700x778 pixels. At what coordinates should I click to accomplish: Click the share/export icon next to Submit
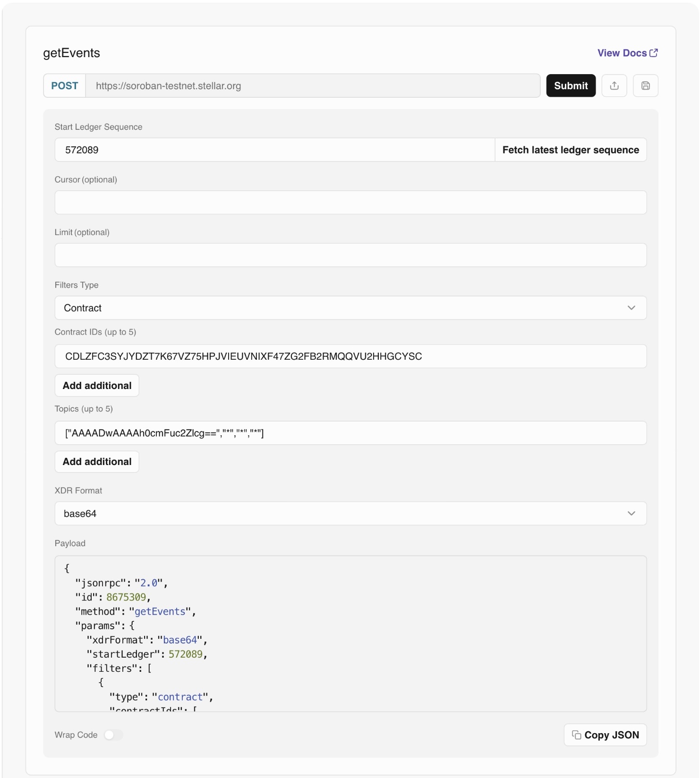(614, 85)
